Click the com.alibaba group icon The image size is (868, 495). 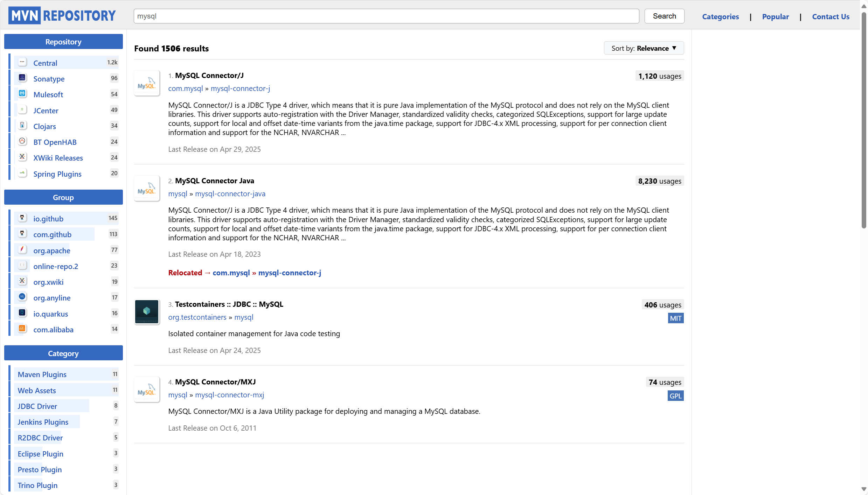pyautogui.click(x=22, y=329)
